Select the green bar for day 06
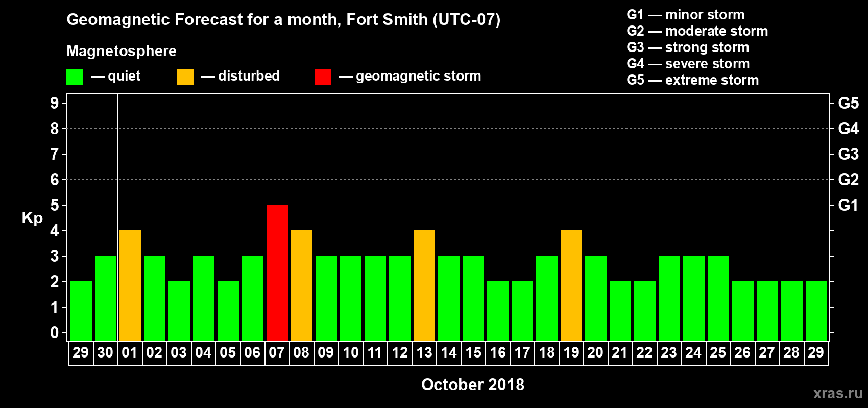The image size is (868, 408). coord(253,298)
